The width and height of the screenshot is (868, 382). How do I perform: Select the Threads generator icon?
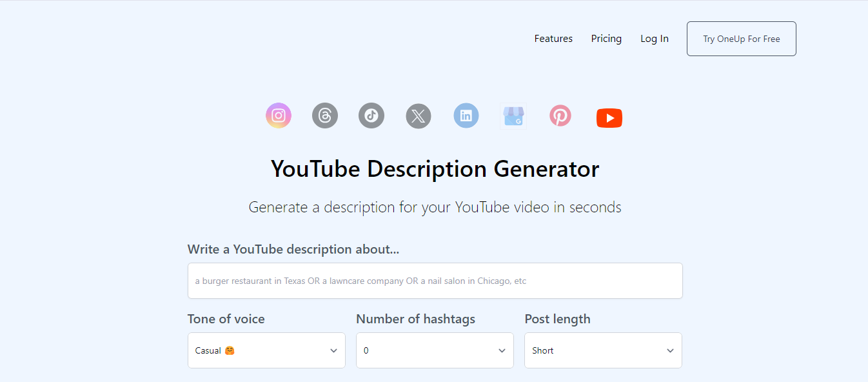click(325, 116)
